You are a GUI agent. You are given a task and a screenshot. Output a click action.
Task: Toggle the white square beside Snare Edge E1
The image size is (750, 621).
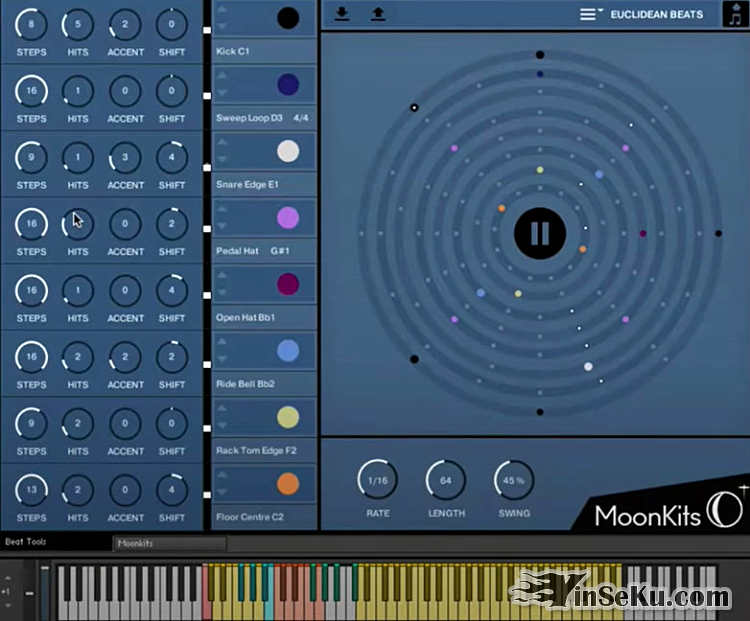click(x=207, y=163)
